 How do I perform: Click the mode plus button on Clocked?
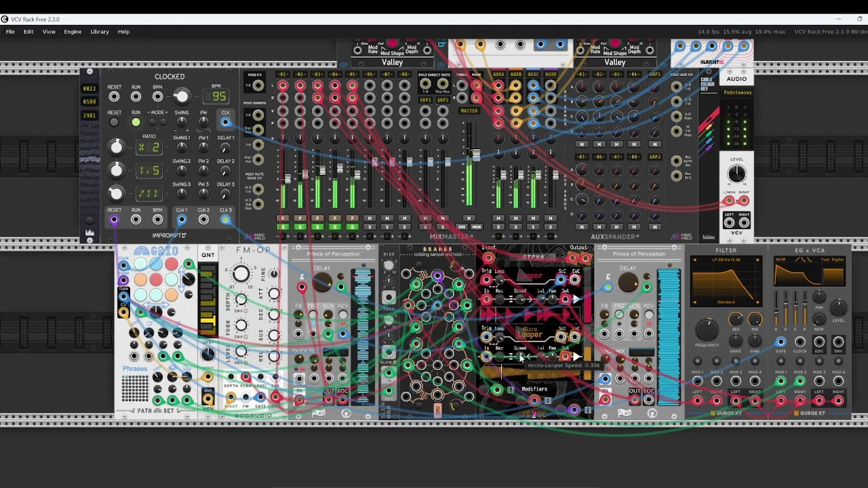point(163,123)
